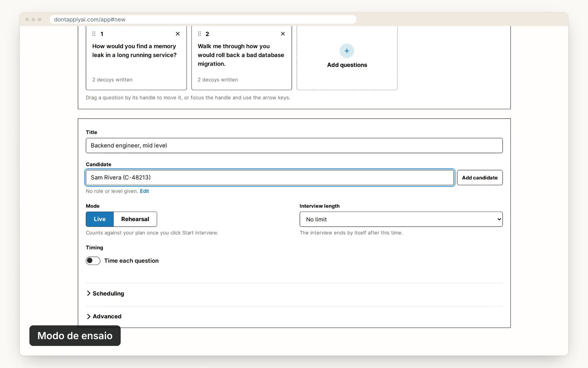Image resolution: width=588 pixels, height=368 pixels.
Task: Grab the drag handle of question 2
Action: click(x=199, y=34)
